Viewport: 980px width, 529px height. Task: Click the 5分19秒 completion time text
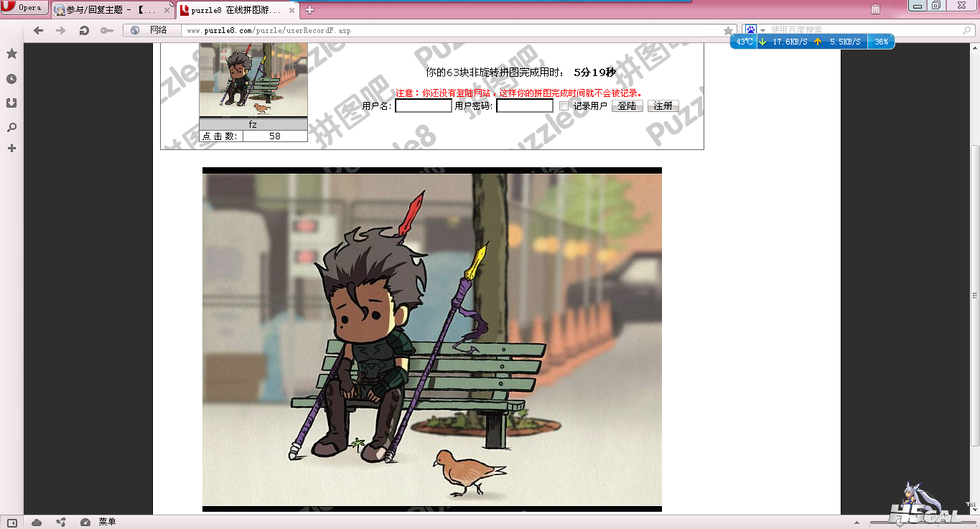click(594, 72)
